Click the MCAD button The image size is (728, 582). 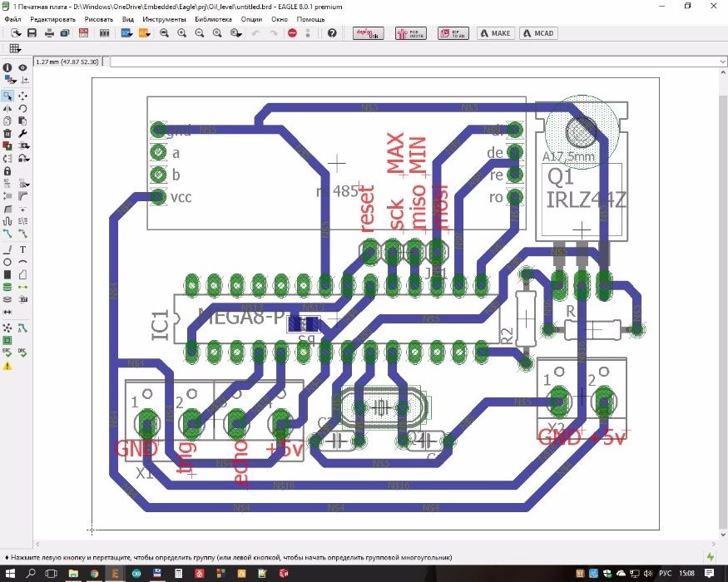pyautogui.click(x=538, y=33)
